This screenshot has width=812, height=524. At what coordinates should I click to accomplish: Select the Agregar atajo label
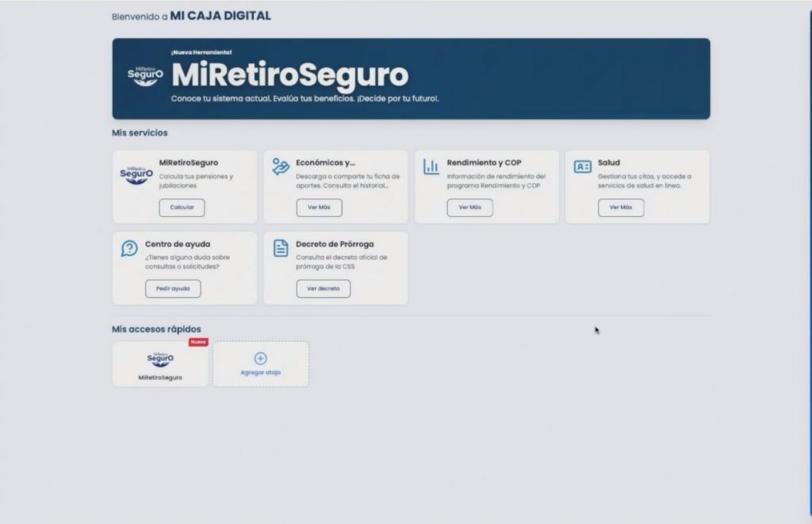pyautogui.click(x=260, y=373)
